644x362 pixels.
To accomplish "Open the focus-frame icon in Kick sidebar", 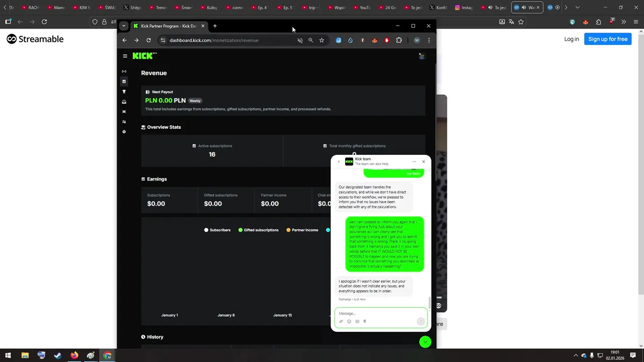I will [x=124, y=112].
